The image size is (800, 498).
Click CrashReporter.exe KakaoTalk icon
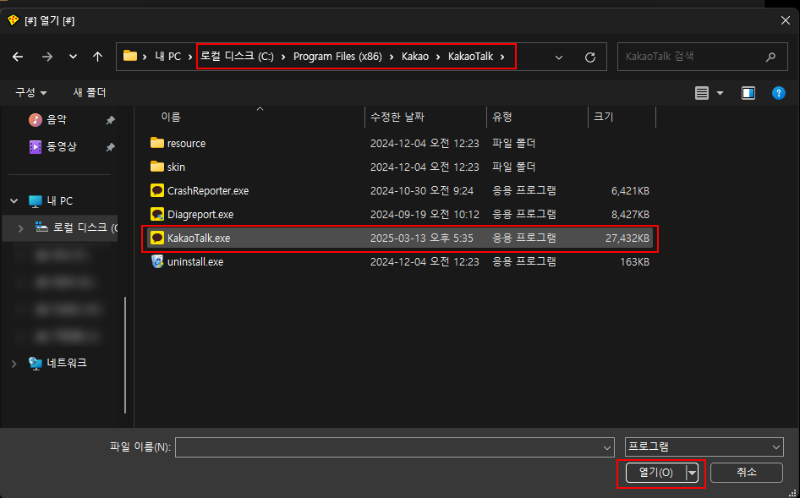157,190
